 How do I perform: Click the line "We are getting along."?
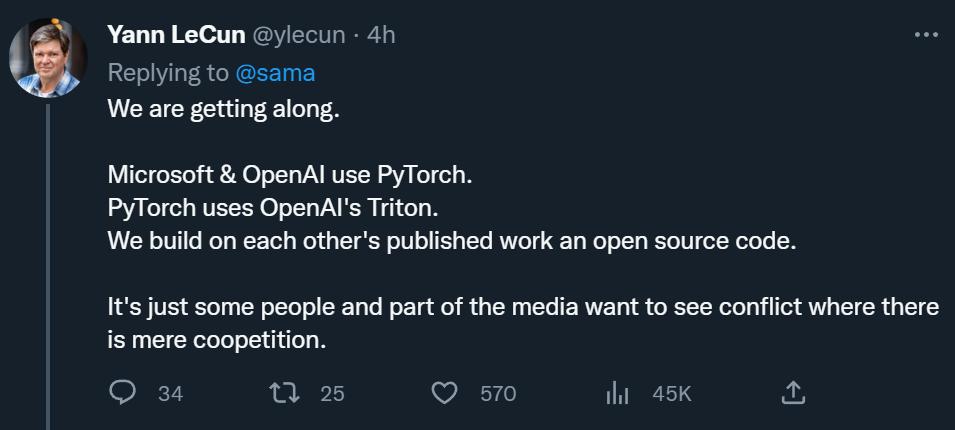pos(224,108)
